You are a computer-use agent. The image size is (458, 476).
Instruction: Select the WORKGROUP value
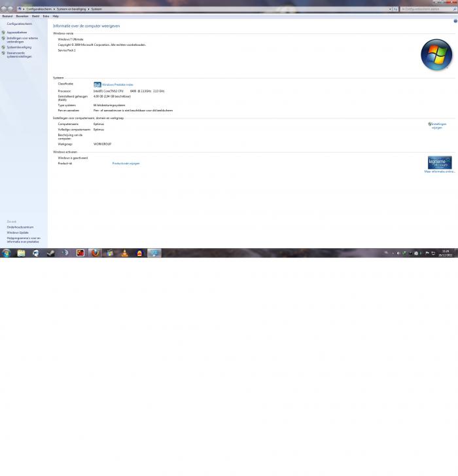pyautogui.click(x=102, y=144)
